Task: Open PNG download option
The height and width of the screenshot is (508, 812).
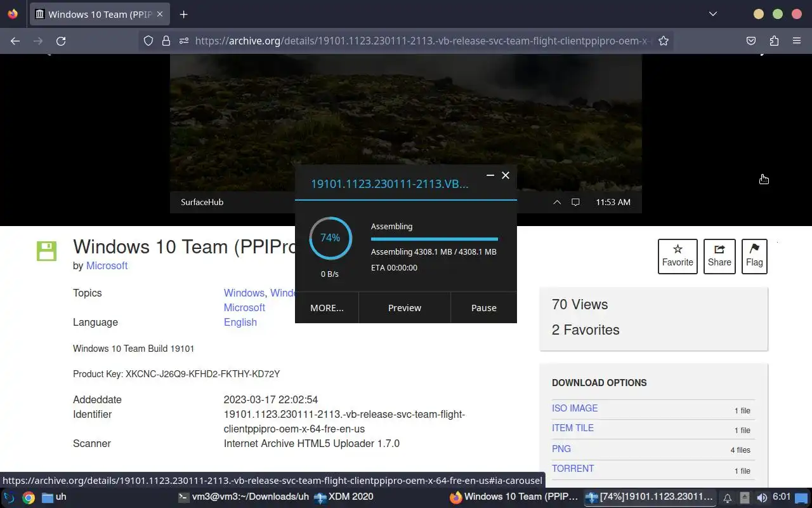Action: point(561,449)
